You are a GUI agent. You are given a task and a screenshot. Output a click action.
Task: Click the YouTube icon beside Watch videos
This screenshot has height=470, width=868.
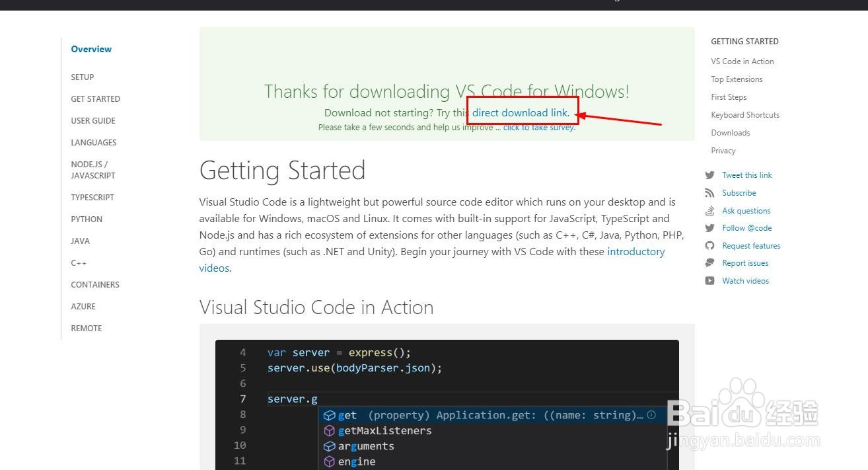[709, 281]
